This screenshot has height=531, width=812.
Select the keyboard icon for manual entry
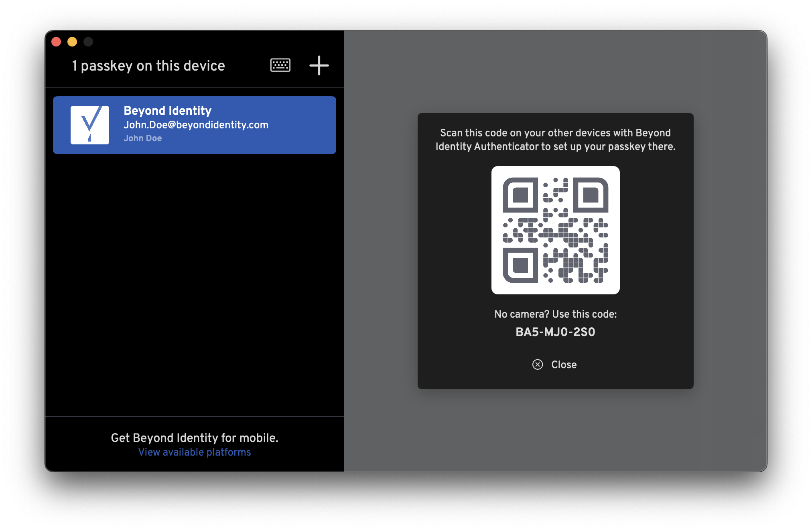click(280, 65)
